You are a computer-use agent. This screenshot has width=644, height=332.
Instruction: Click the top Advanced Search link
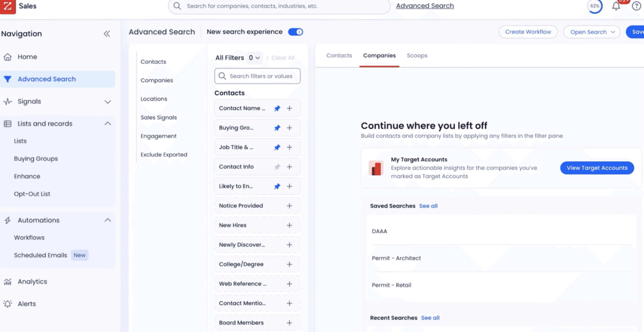pos(425,6)
